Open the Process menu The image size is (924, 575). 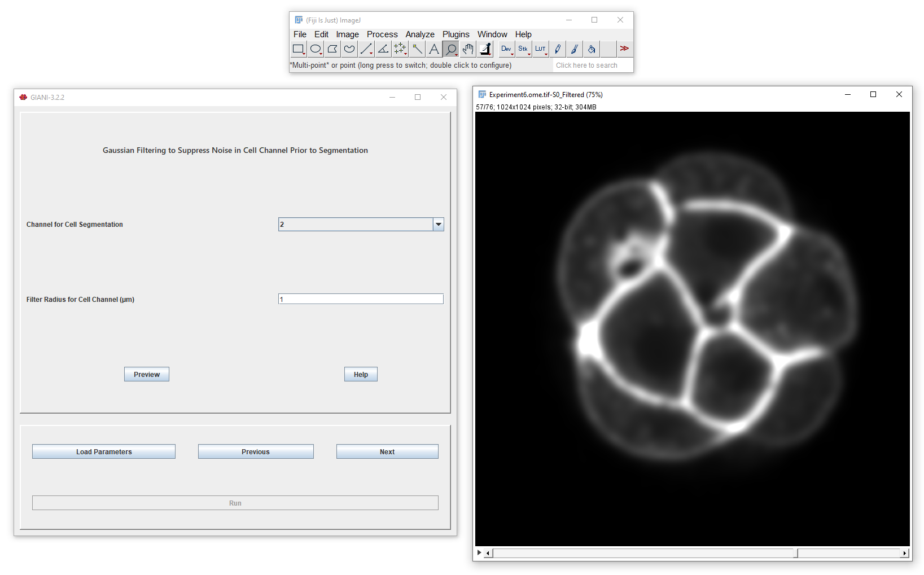click(382, 34)
